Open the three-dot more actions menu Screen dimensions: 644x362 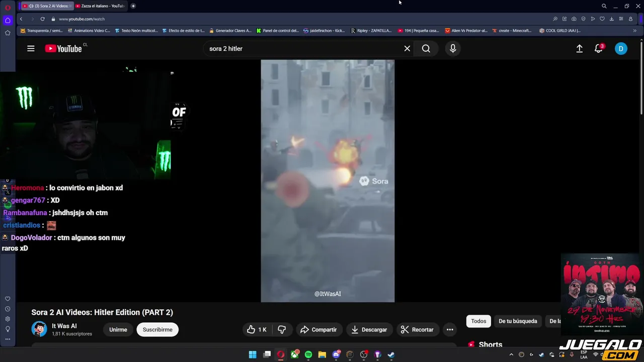(x=450, y=329)
